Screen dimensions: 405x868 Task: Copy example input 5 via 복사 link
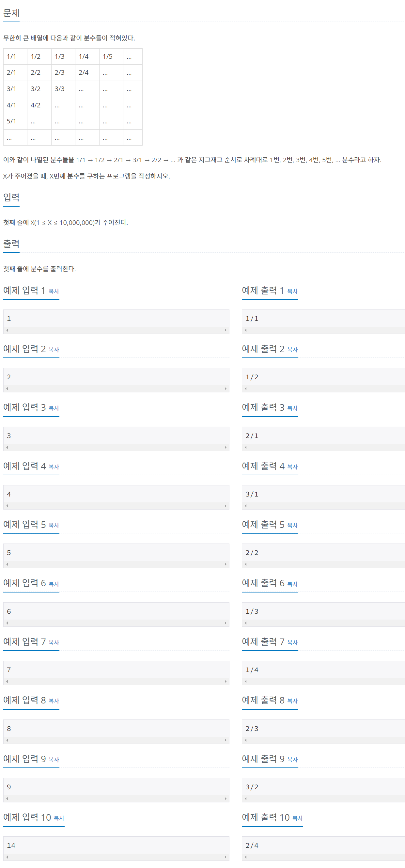pos(54,525)
